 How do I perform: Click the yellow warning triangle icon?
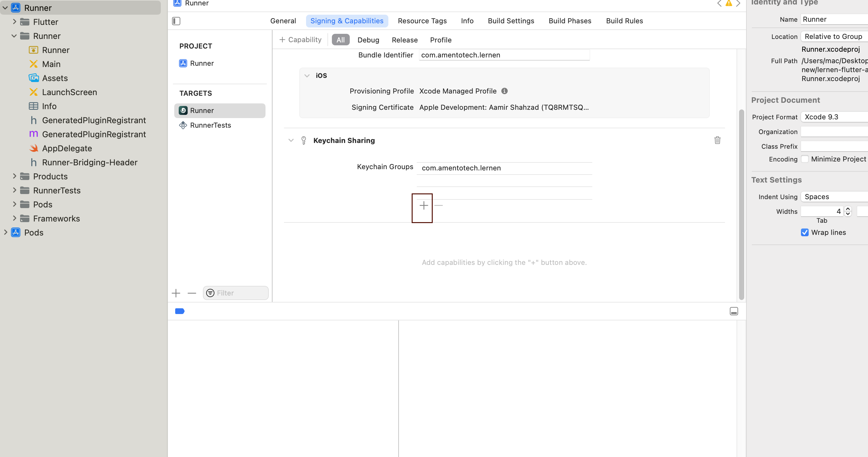(729, 4)
